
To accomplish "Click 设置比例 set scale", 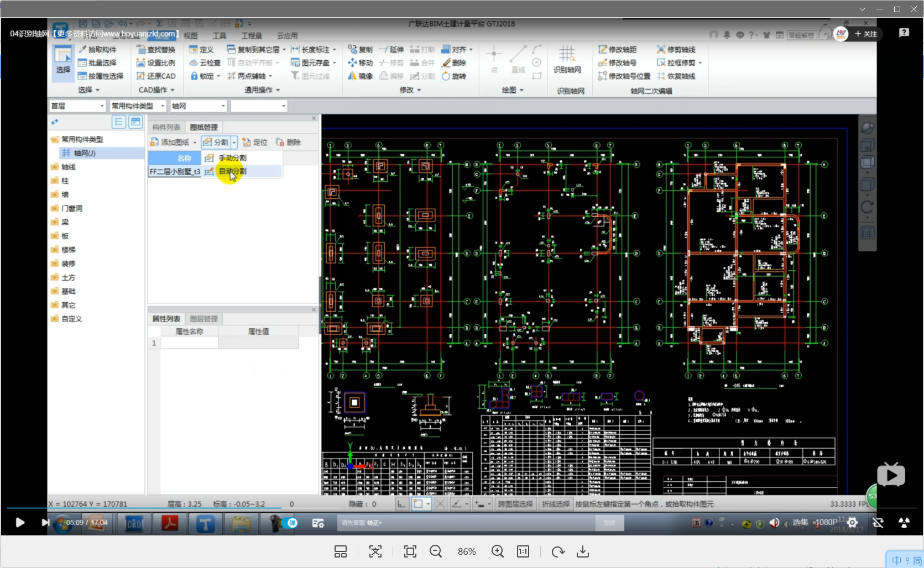I will coord(156,63).
